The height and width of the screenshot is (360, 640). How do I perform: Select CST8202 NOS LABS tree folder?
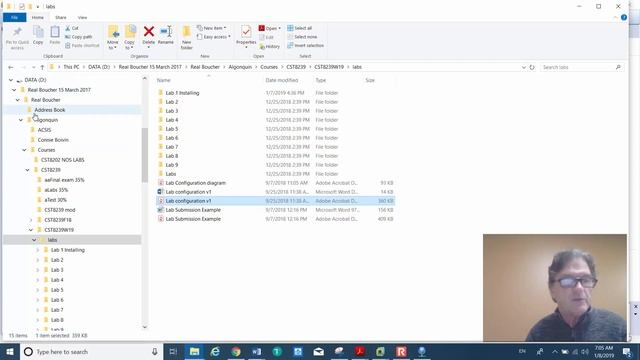click(x=62, y=160)
